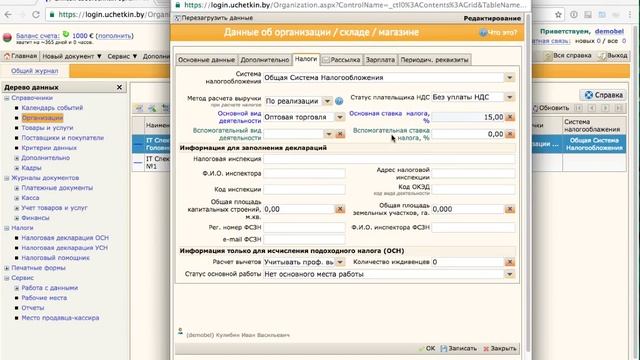This screenshot has width=640, height=360.
Task: Open the Общий журнал tab link
Action: 35,71
